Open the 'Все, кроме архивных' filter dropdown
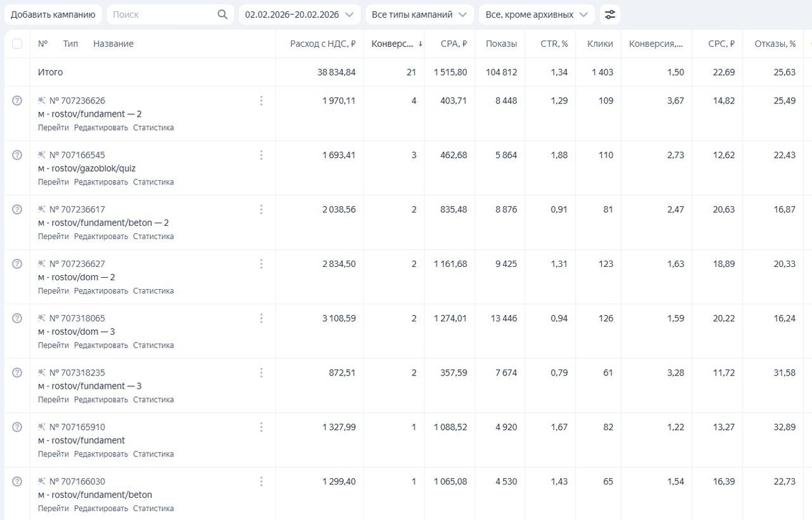The width and height of the screenshot is (812, 520). pyautogui.click(x=536, y=15)
